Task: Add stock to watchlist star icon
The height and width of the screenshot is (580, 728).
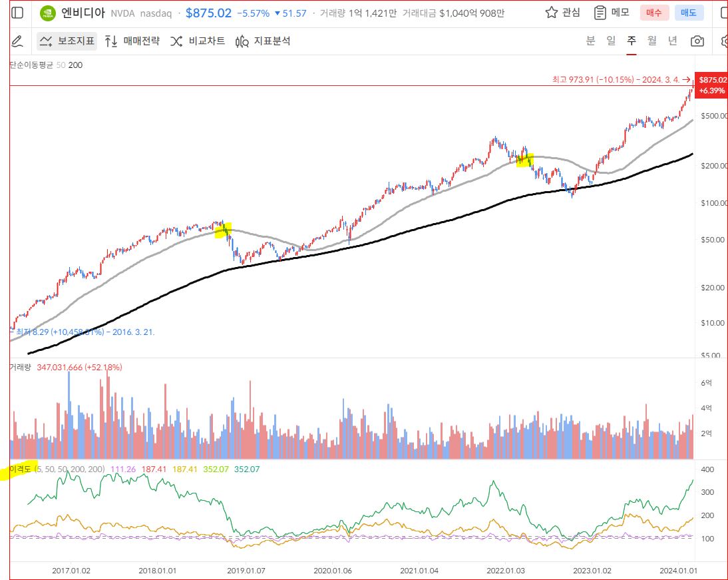Action: (551, 13)
